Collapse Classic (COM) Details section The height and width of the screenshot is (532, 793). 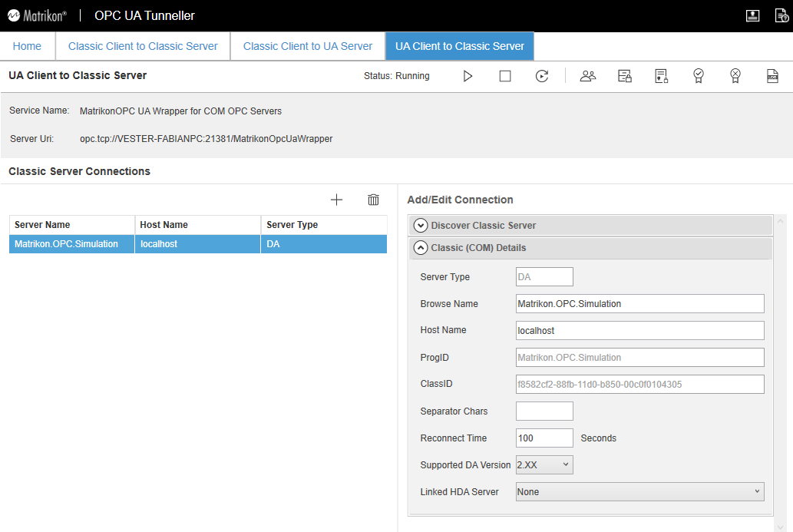point(421,248)
